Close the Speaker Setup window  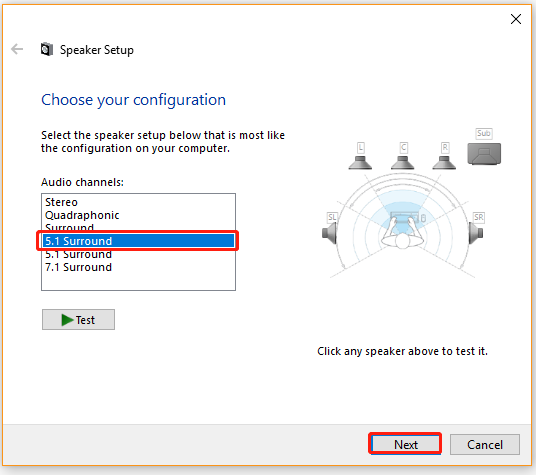coord(516,19)
